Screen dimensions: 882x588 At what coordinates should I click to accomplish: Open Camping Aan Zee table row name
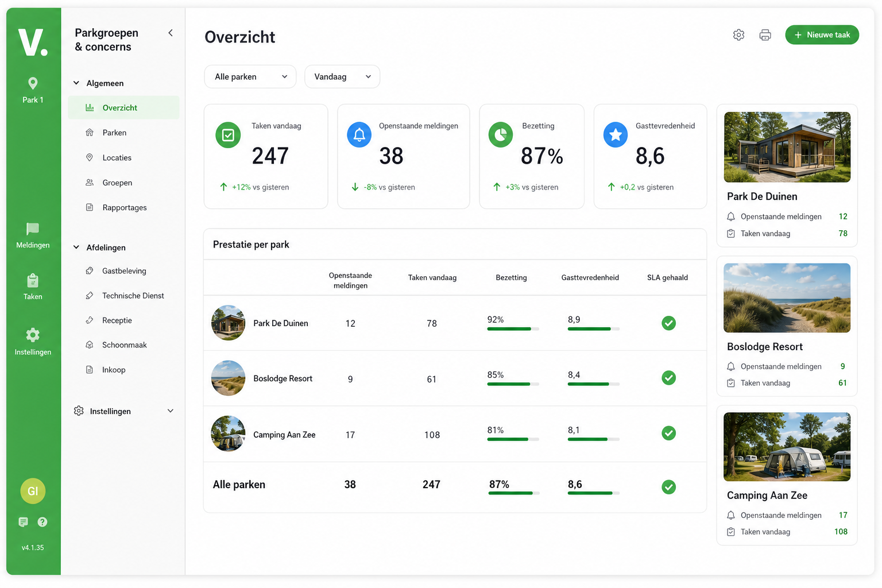coord(284,435)
